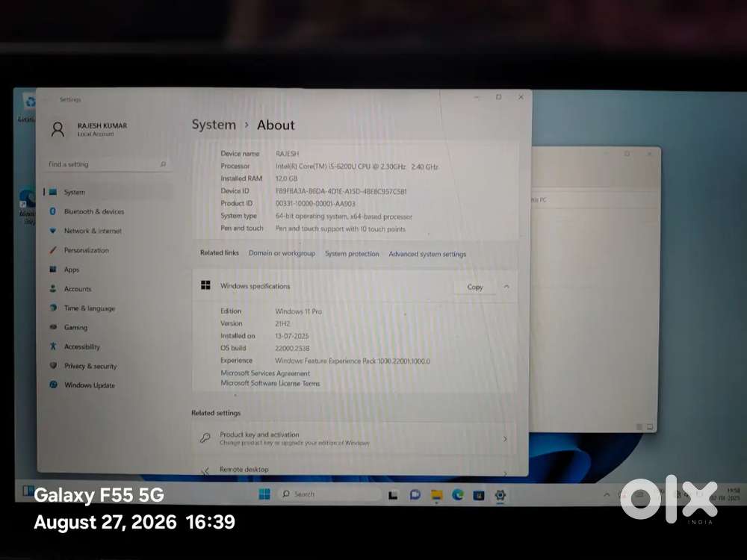Click the Related settings heading
747x560 pixels.
tap(216, 414)
